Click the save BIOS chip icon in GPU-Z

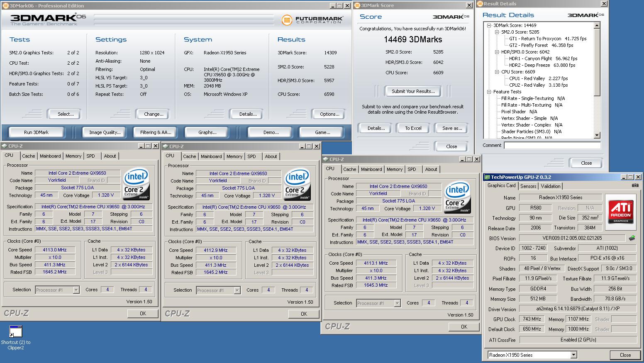pyautogui.click(x=632, y=238)
